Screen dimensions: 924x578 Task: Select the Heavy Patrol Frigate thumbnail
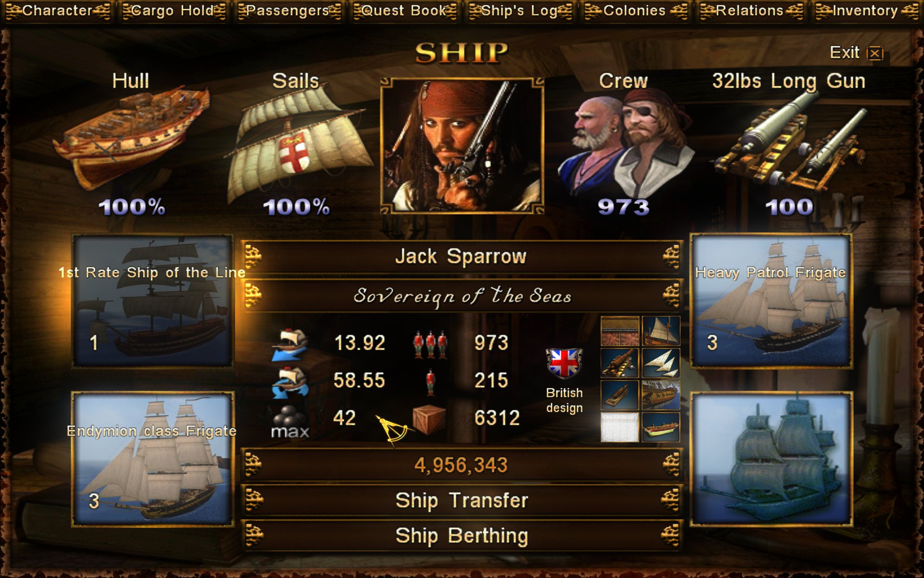[771, 301]
